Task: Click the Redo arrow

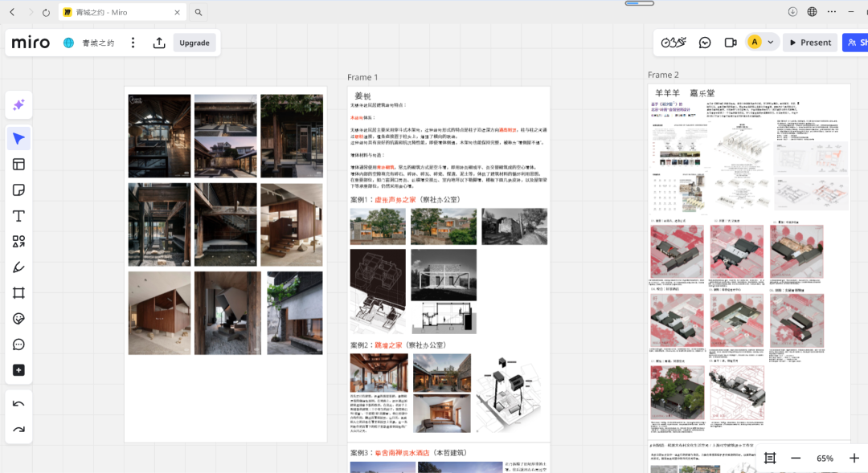Action: pos(18,430)
